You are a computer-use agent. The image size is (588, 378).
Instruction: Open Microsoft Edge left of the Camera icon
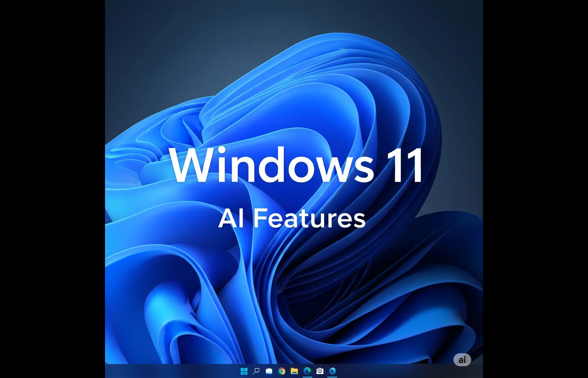tap(307, 371)
